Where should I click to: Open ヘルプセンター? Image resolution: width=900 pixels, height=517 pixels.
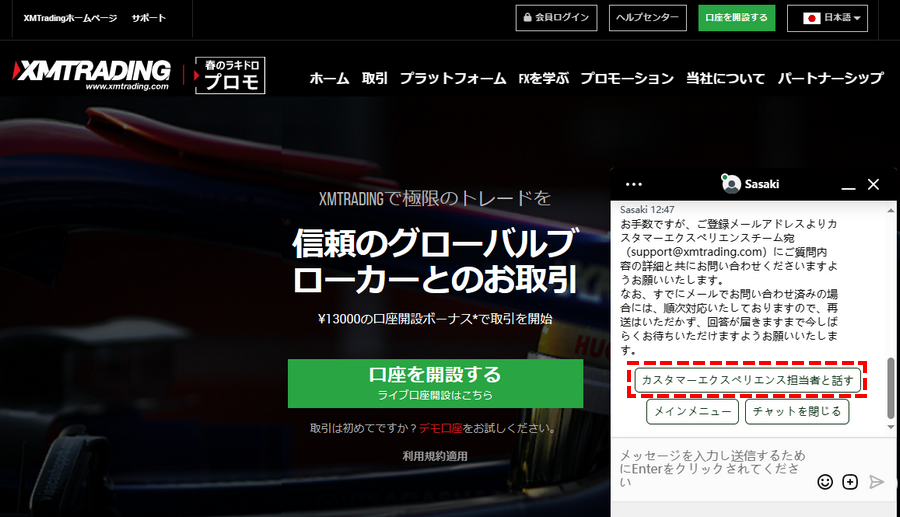[647, 18]
